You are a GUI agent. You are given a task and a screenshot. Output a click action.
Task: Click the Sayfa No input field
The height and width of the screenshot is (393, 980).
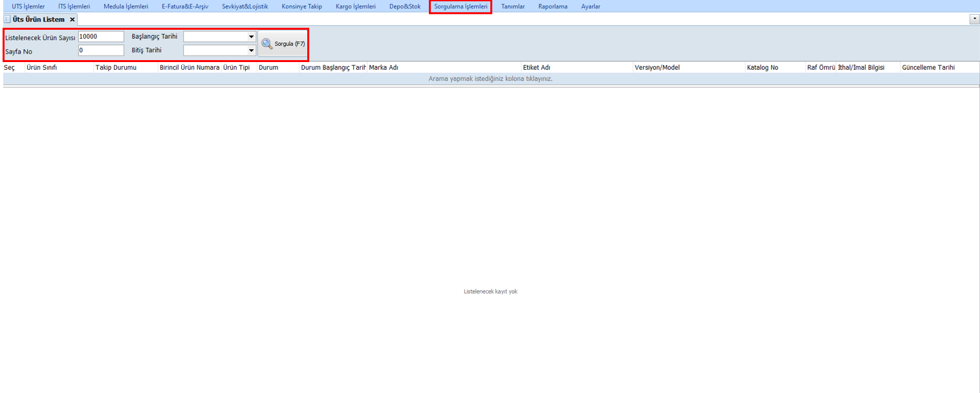101,50
